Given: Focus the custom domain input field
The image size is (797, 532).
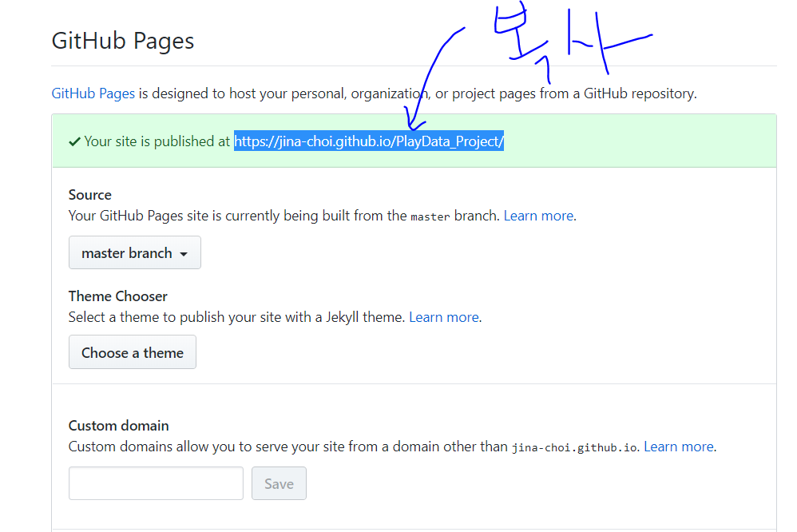Looking at the screenshot, I should [x=156, y=483].
